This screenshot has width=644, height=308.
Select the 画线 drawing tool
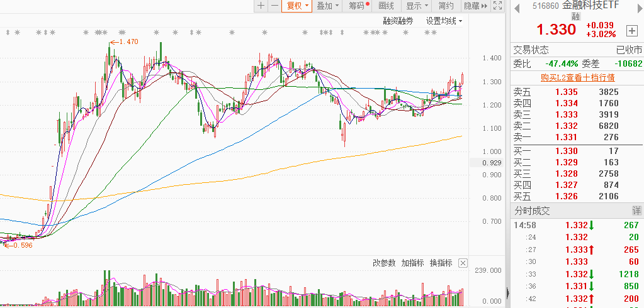tap(387, 6)
